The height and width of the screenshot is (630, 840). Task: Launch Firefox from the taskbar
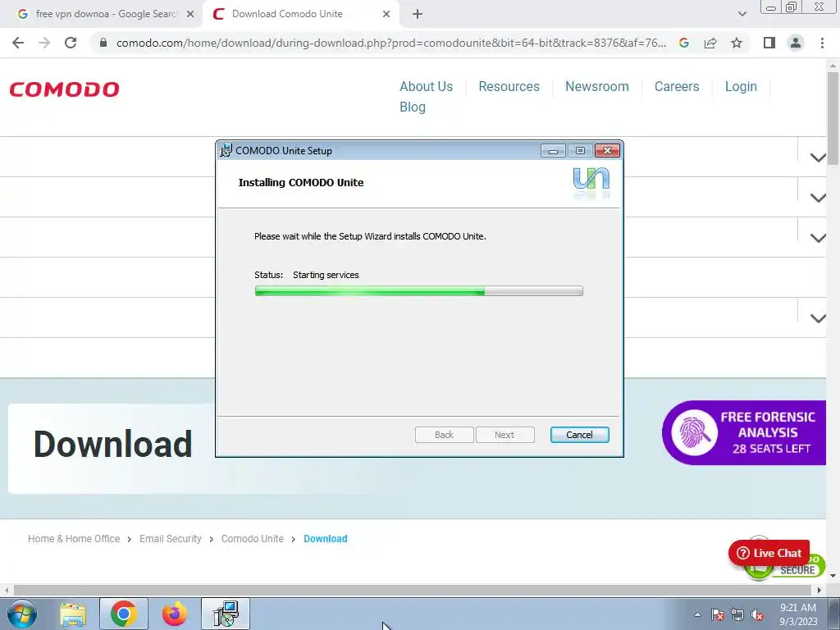175,614
